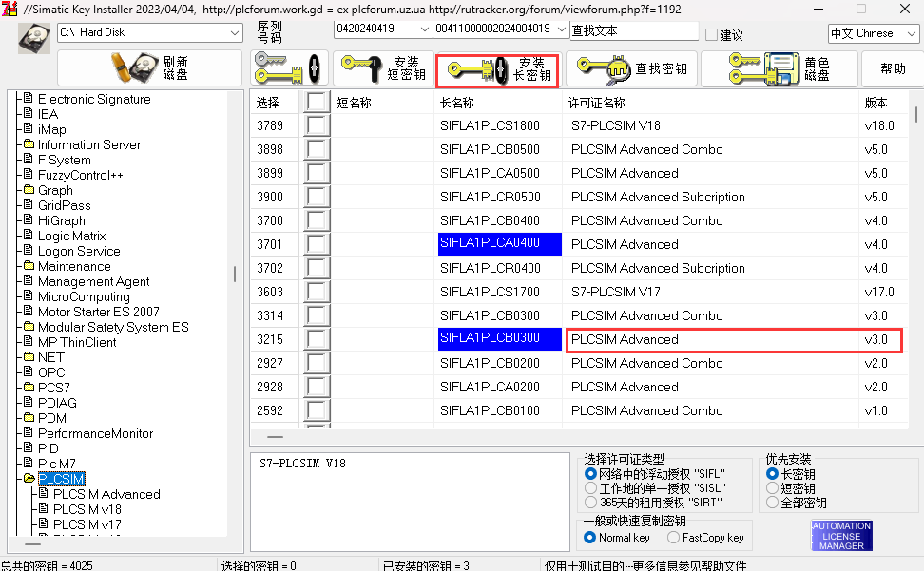Click the refresh disk button (刷新磁盘)
This screenshot has width=924, height=571.
149,68
